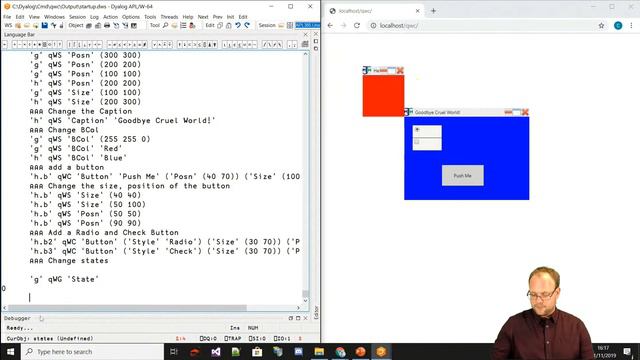Open the Log menu
The width and height of the screenshot is (640, 360).
(94, 17)
